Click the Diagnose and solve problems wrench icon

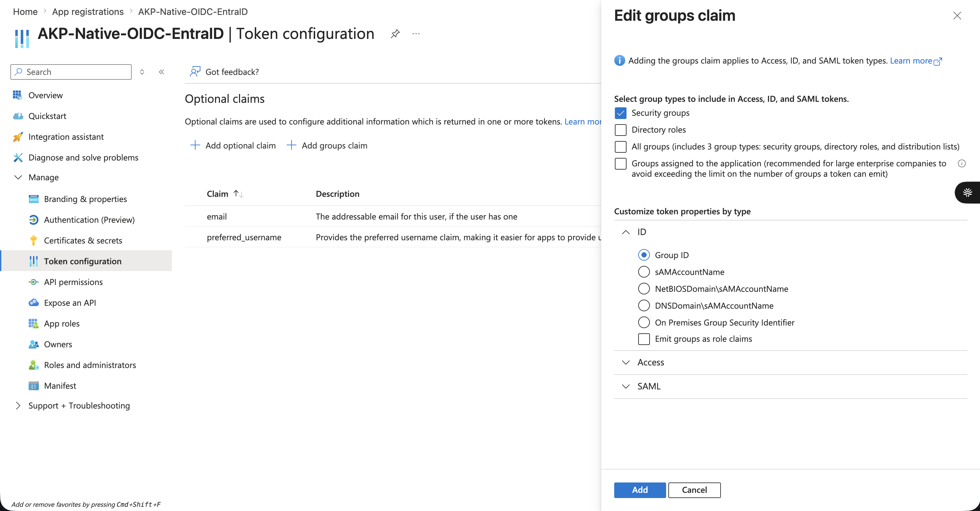(18, 158)
